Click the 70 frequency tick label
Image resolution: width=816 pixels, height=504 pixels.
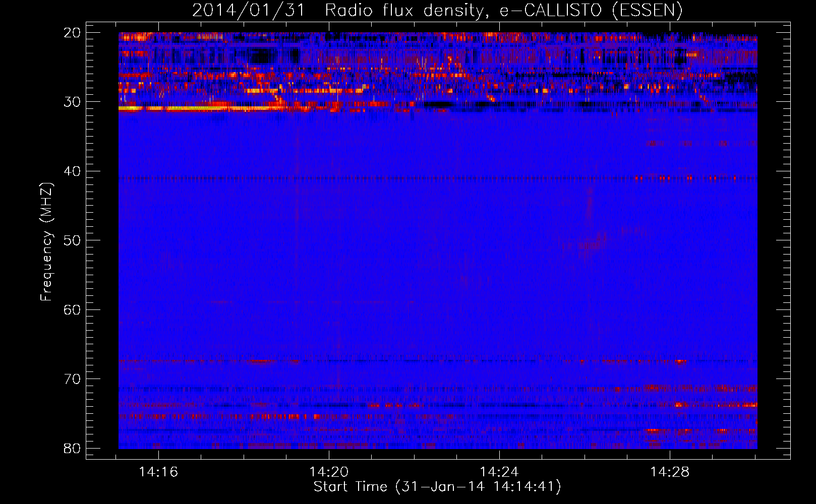pos(72,379)
